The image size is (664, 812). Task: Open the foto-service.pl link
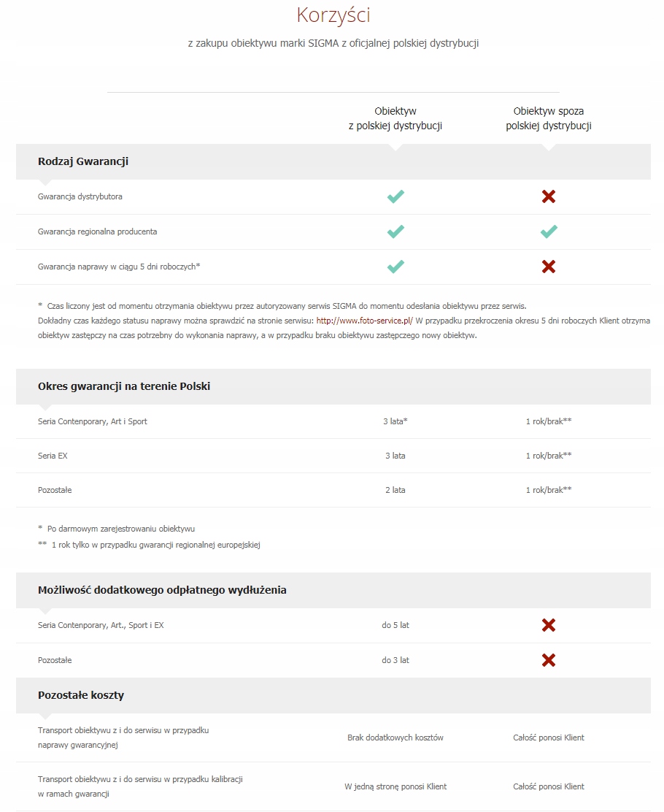pyautogui.click(x=364, y=321)
